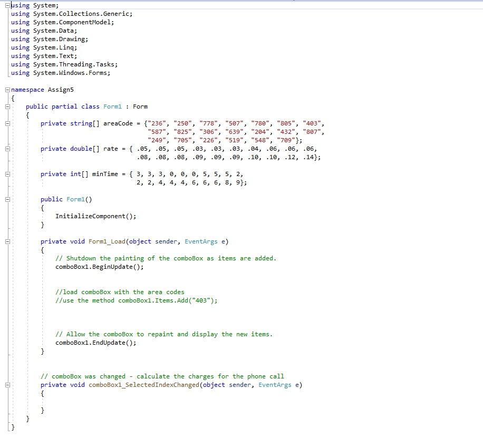Screen dimensions: 483x448
Task: Click on 'using System.Collections.Generic;' line
Action: coord(72,14)
